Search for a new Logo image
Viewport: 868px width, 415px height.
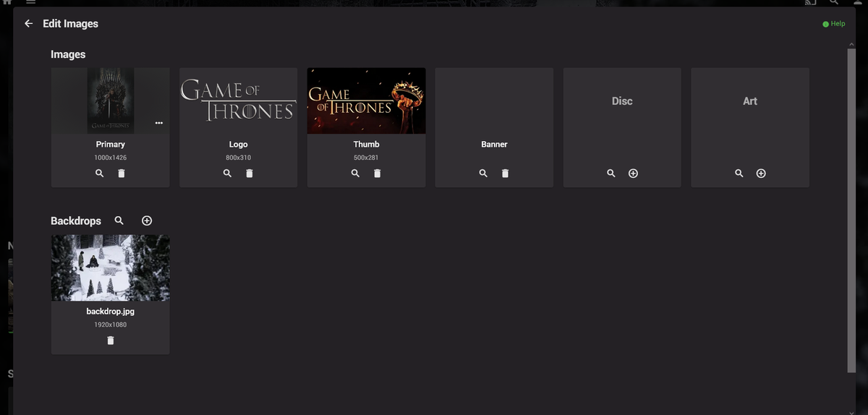pos(228,174)
